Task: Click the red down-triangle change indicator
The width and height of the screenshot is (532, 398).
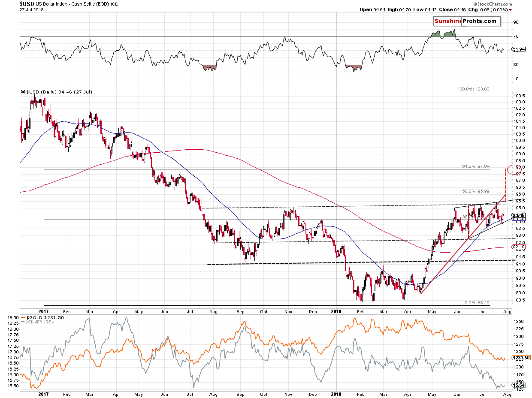Action: pyautogui.click(x=511, y=10)
